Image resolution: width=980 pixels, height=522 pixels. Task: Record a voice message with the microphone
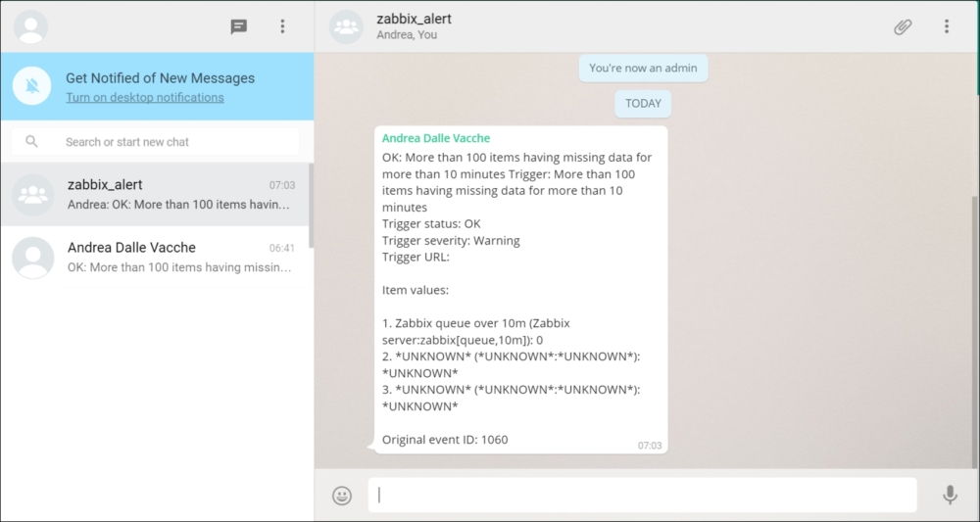(x=950, y=496)
